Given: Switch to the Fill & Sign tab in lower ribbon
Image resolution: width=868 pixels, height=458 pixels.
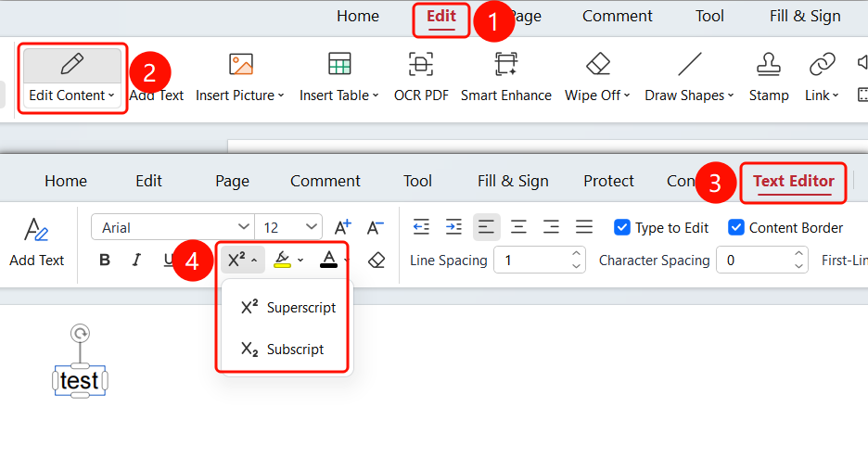Looking at the screenshot, I should point(513,182).
